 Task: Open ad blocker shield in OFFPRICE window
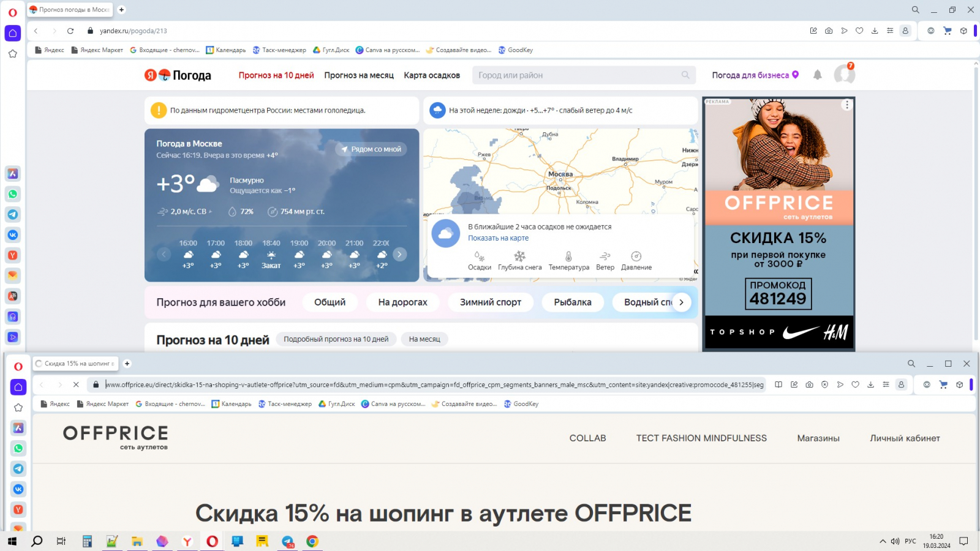tap(824, 384)
